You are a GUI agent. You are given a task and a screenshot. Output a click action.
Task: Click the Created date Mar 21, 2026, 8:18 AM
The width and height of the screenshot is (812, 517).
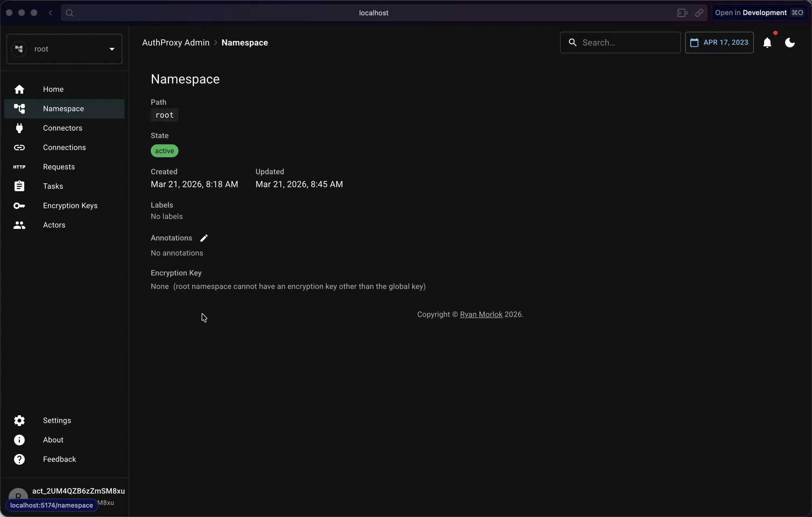point(194,184)
